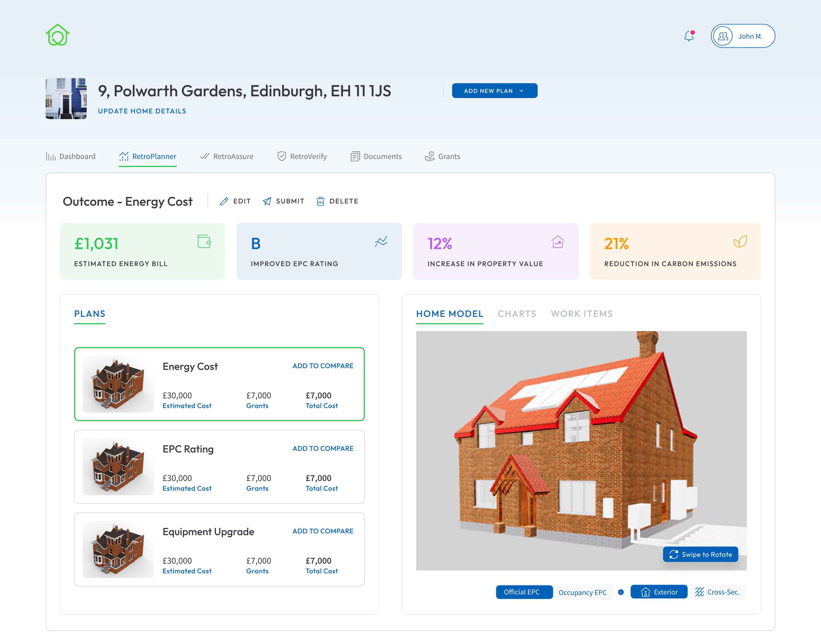Click the Energy Cost plan title

coord(190,366)
